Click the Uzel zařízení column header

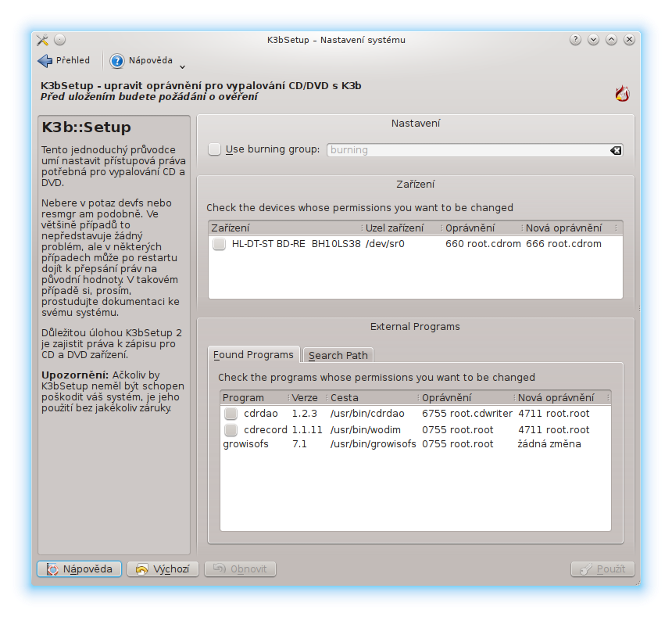[402, 228]
